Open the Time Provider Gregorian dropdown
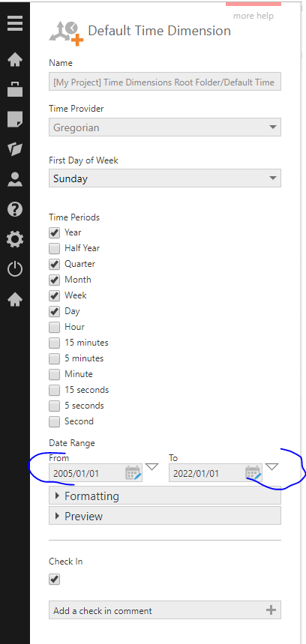 pos(165,127)
